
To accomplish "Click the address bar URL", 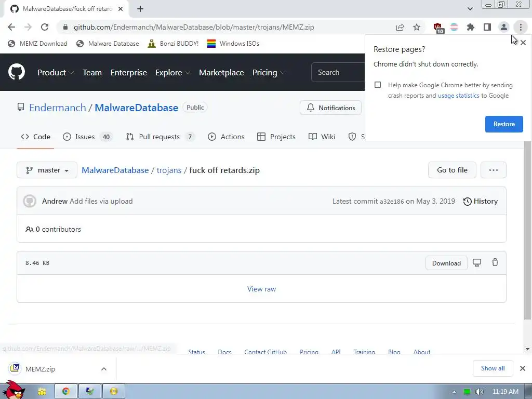I will [194, 27].
